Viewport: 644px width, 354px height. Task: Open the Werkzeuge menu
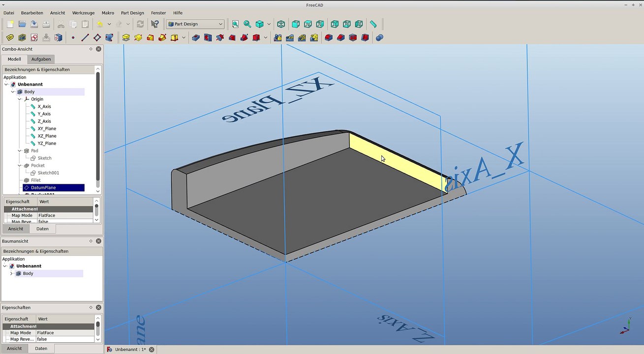tap(83, 13)
